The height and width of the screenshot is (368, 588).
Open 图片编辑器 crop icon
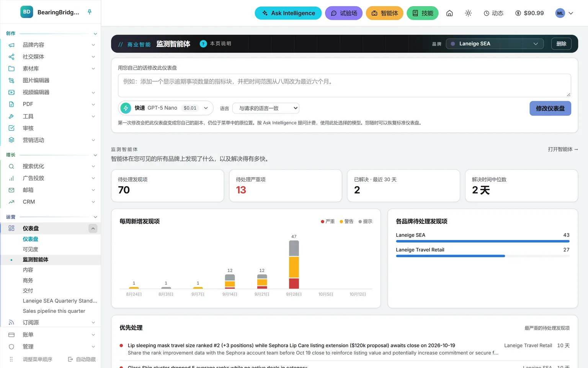point(11,80)
